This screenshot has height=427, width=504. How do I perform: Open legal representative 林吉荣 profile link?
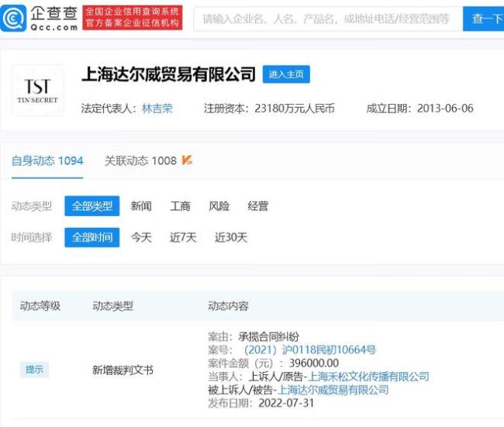(x=157, y=108)
